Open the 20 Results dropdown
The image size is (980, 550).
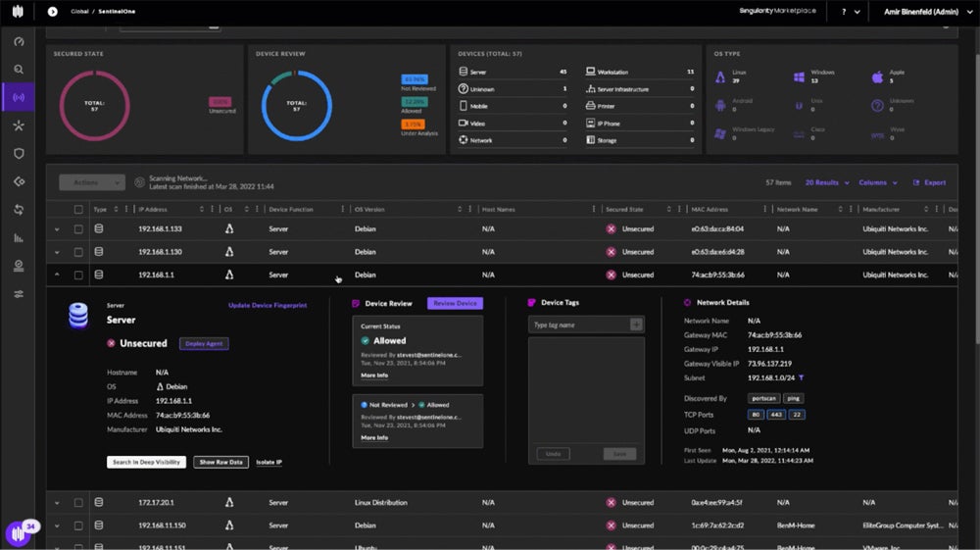(x=827, y=182)
